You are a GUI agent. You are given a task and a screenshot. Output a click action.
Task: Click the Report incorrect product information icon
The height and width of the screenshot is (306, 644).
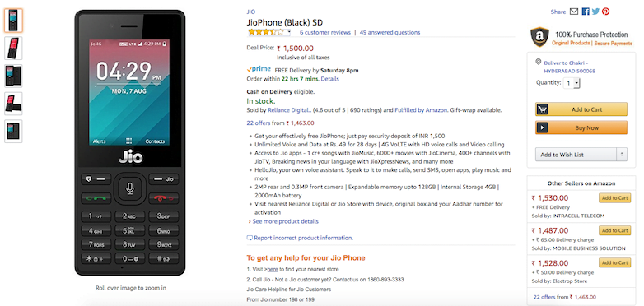[x=250, y=238]
